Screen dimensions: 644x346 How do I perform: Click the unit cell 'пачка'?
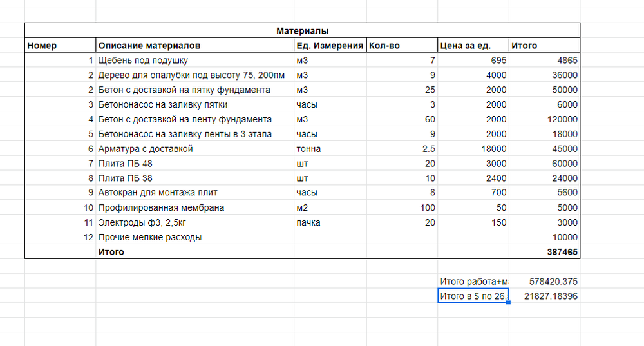point(330,222)
